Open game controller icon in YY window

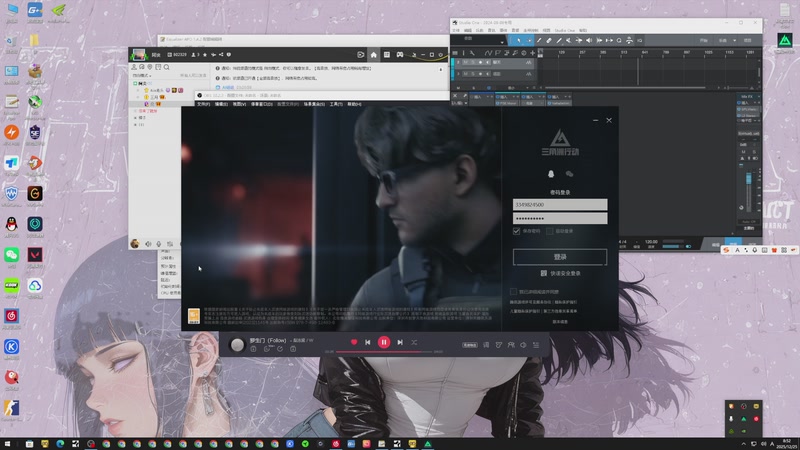tap(400, 55)
